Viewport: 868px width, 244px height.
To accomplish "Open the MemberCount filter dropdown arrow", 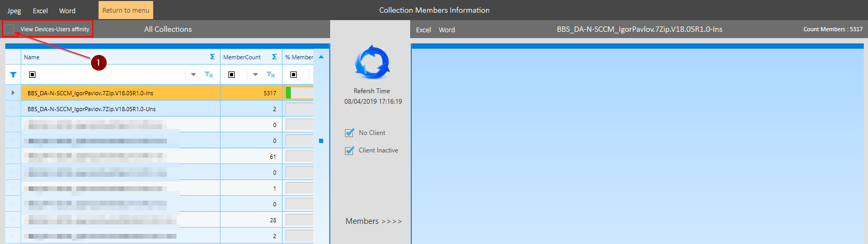I will point(255,75).
